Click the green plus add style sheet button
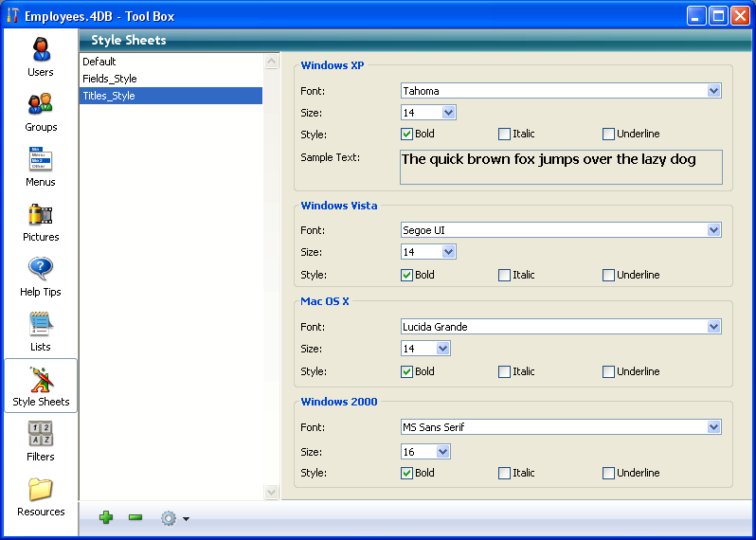The width and height of the screenshot is (756, 540). pos(106,517)
